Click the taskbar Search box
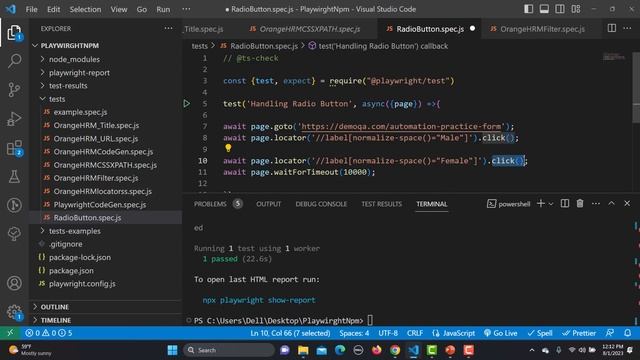 229,350
